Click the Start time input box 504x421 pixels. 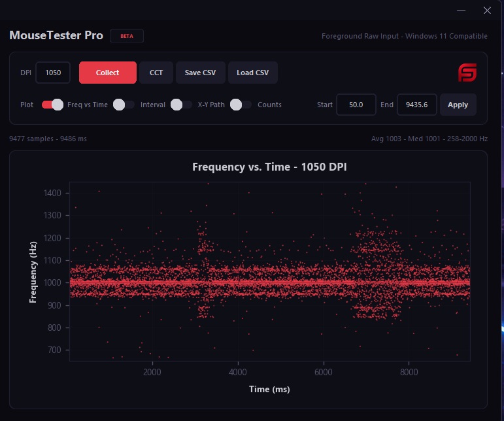click(x=356, y=105)
